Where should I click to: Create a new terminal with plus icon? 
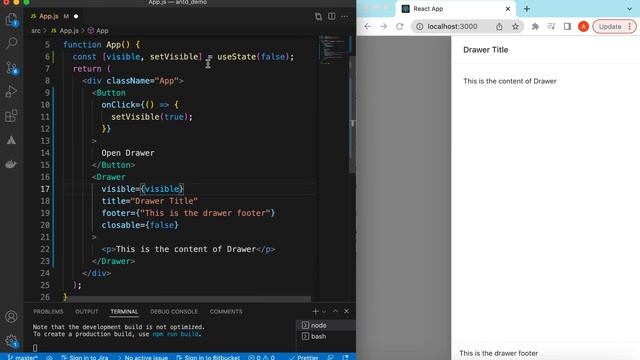point(315,311)
